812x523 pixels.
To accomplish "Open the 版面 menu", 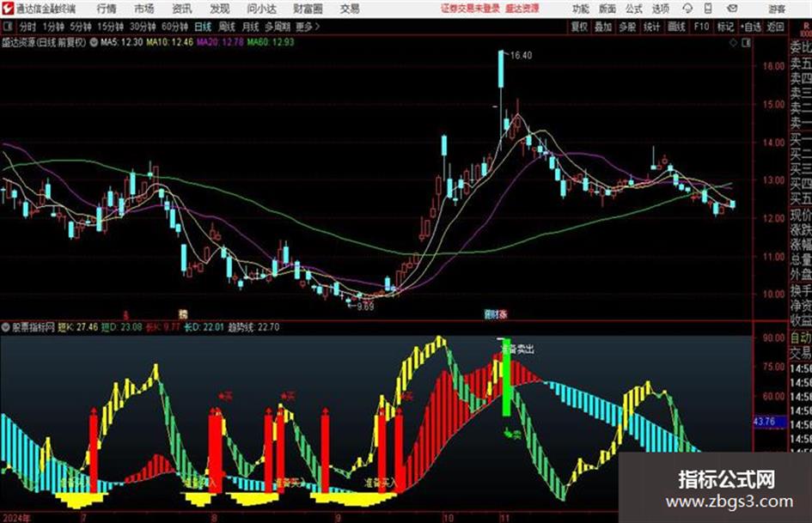I will click(607, 9).
